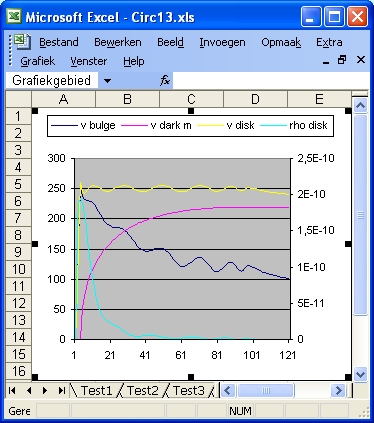Switch to the Test3 sheet tab

189,390
